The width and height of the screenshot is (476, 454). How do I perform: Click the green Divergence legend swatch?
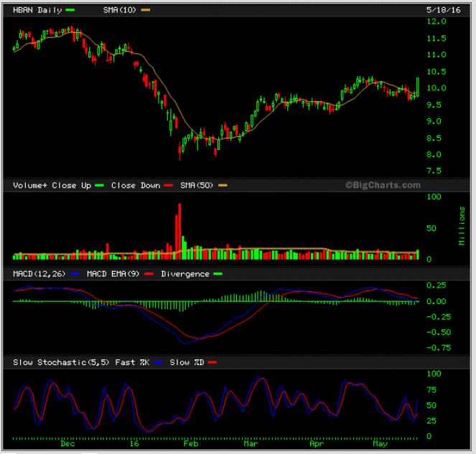[x=218, y=273]
